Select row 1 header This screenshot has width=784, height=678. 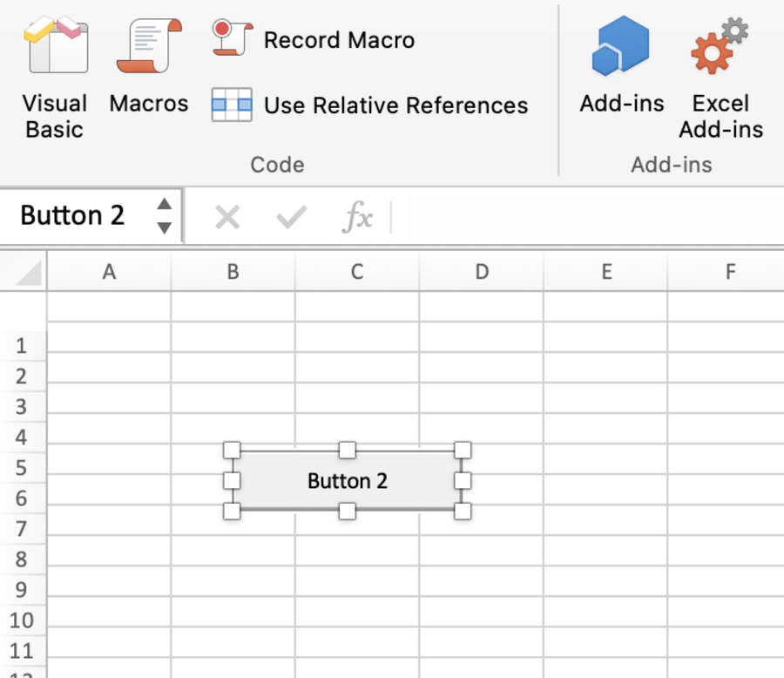23,346
